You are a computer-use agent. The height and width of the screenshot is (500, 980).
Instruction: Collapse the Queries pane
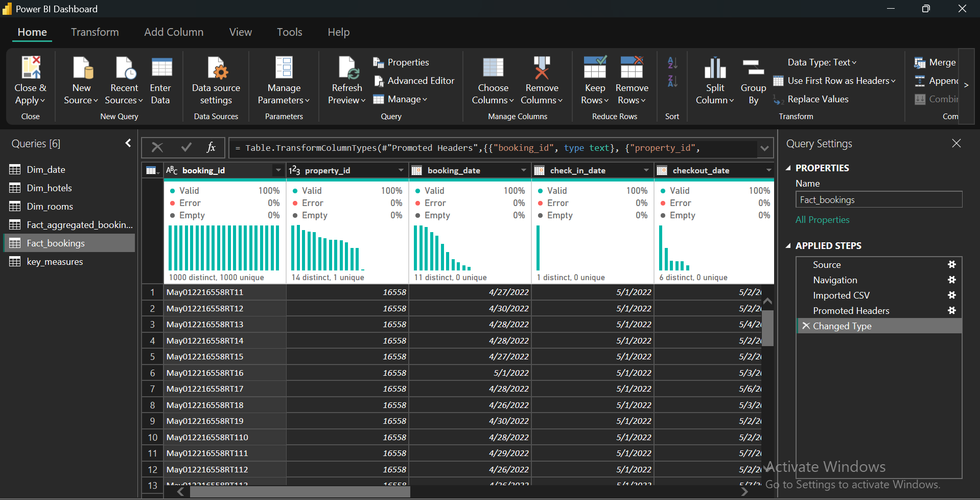[128, 143]
